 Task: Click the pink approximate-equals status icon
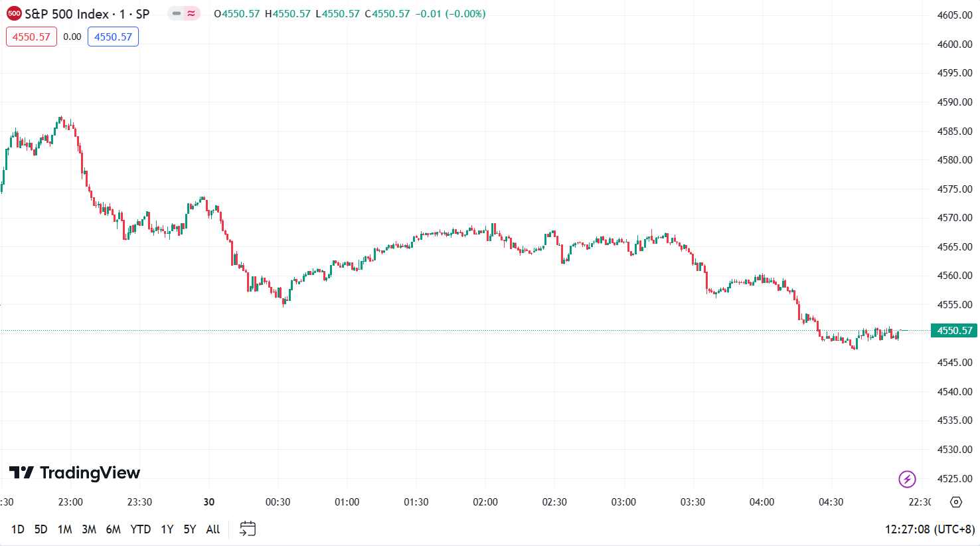pyautogui.click(x=192, y=13)
